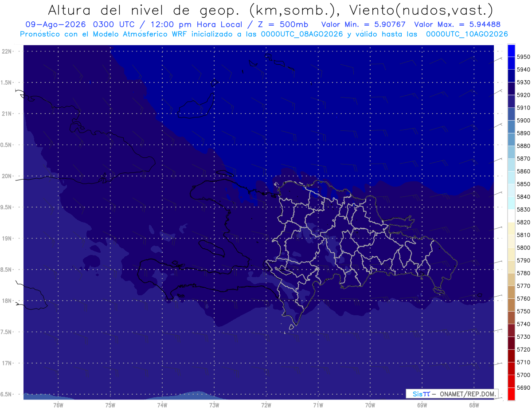This screenshot has width=532, height=411.
Task: Click the color bar value "5880"
Action: click(523, 146)
